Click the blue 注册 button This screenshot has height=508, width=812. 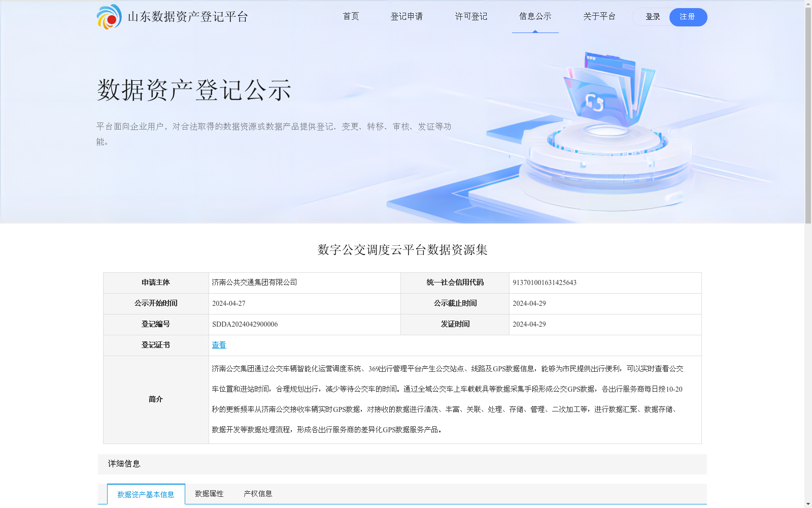click(688, 17)
